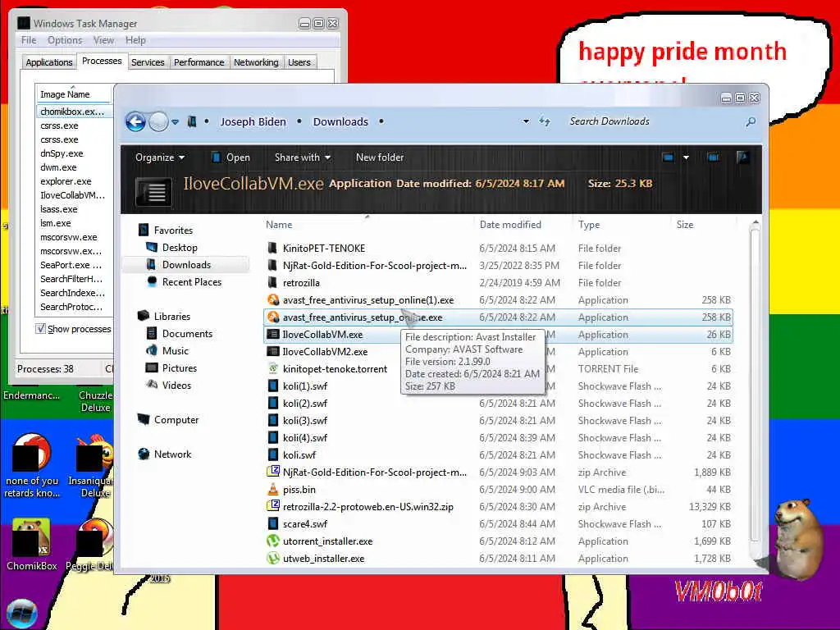This screenshot has height=630, width=840.
Task: Click the Libraries icon in sidebar
Action: 143,316
